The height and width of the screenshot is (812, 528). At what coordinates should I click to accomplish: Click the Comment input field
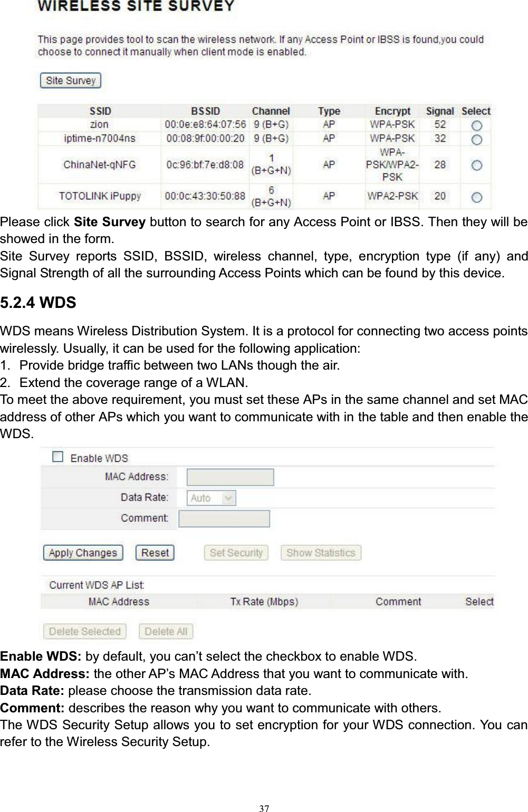pyautogui.click(x=224, y=518)
